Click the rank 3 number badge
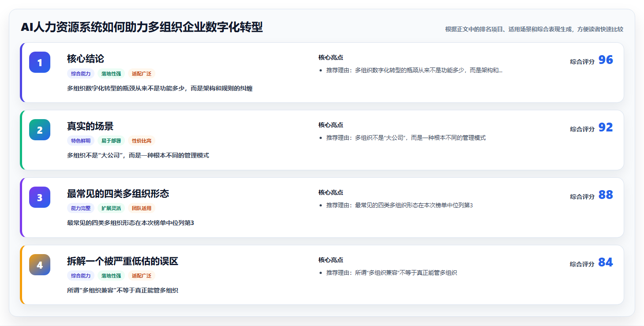The width and height of the screenshot is (644, 326). pyautogui.click(x=40, y=197)
